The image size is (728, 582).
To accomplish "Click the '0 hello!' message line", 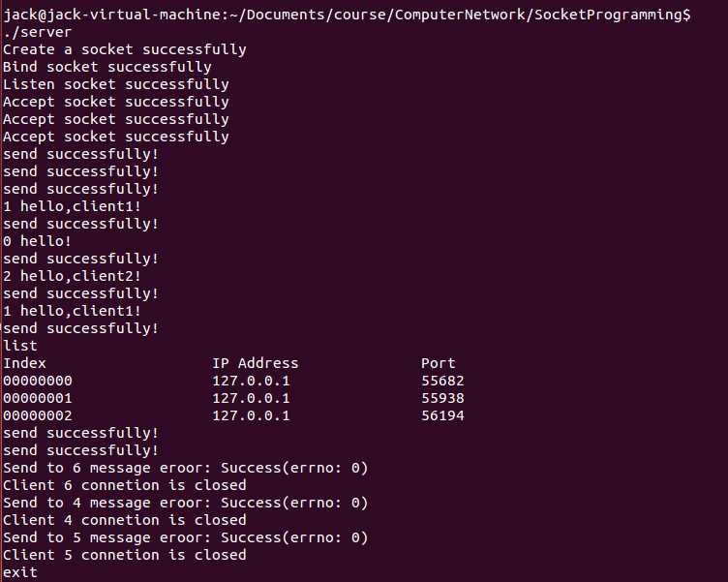I will click(38, 241).
